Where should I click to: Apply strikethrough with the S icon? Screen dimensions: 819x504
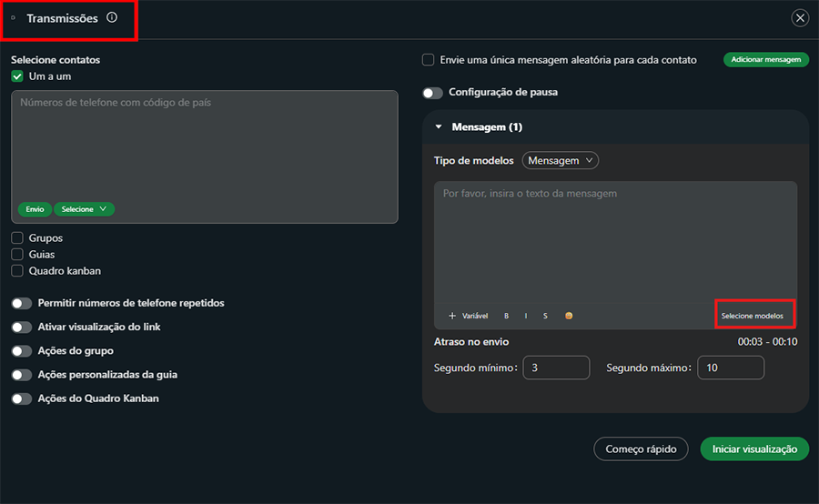[545, 316]
